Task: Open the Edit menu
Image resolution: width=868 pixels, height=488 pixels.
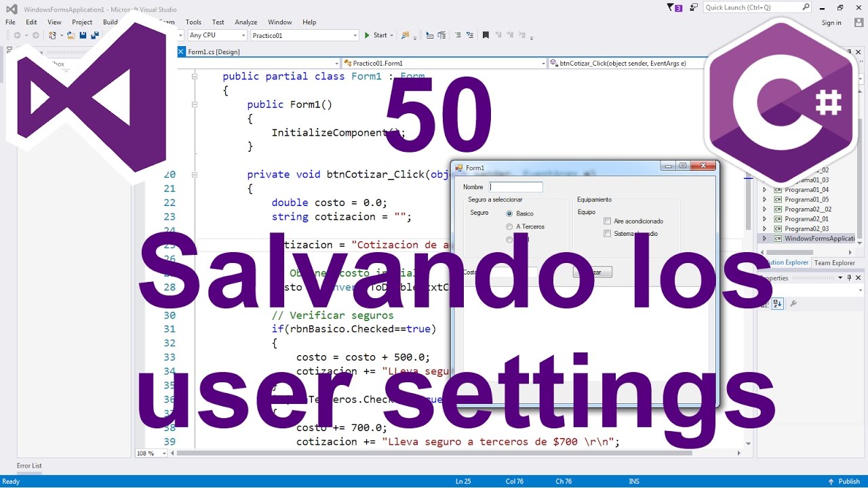Action: point(32,22)
